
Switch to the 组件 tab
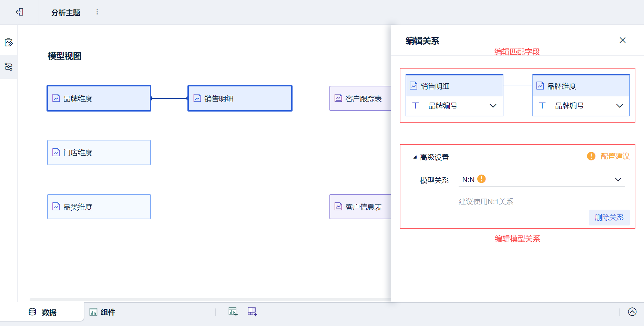pyautogui.click(x=103, y=312)
